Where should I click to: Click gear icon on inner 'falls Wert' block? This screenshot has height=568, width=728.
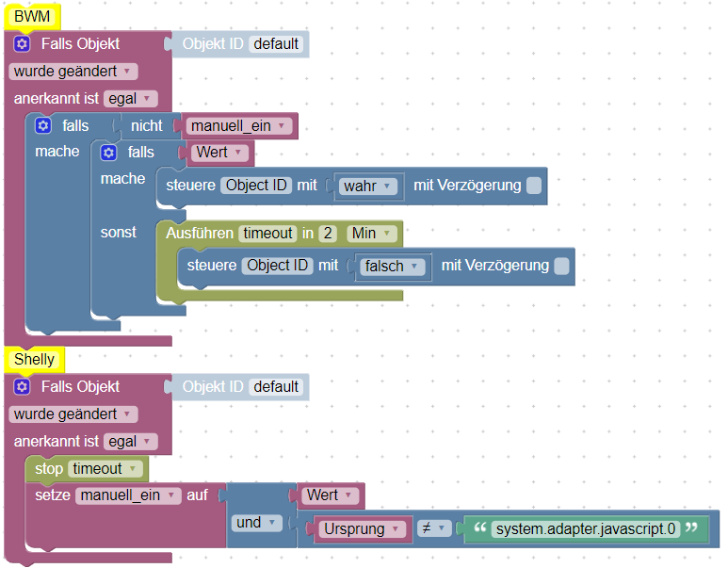pyautogui.click(x=108, y=153)
